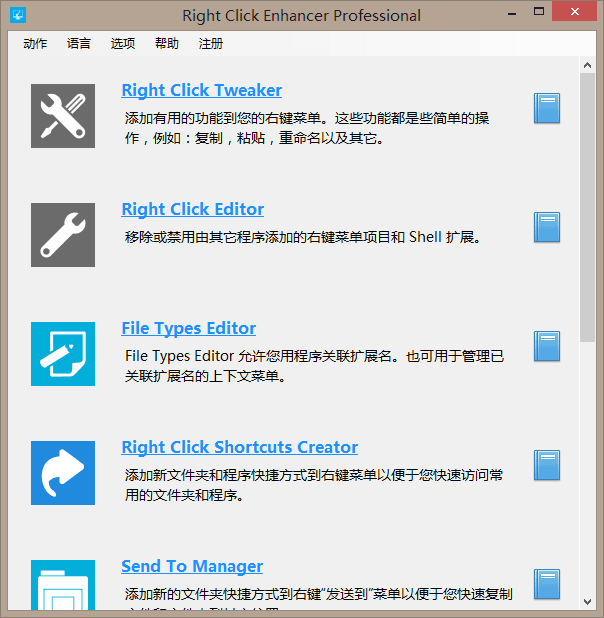Viewport: 604px width, 618px height.
Task: Launch the File Types Editor link
Action: pyautogui.click(x=188, y=328)
